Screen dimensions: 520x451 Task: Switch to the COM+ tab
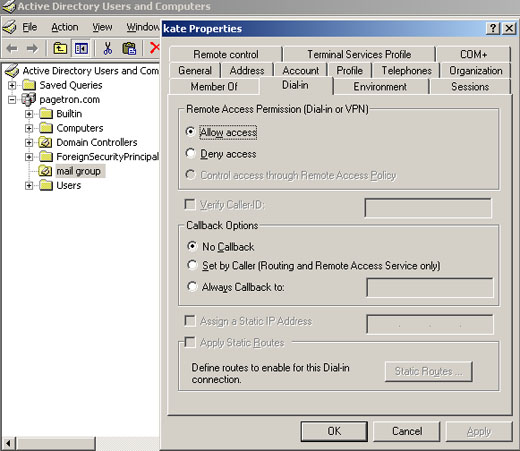click(474, 54)
